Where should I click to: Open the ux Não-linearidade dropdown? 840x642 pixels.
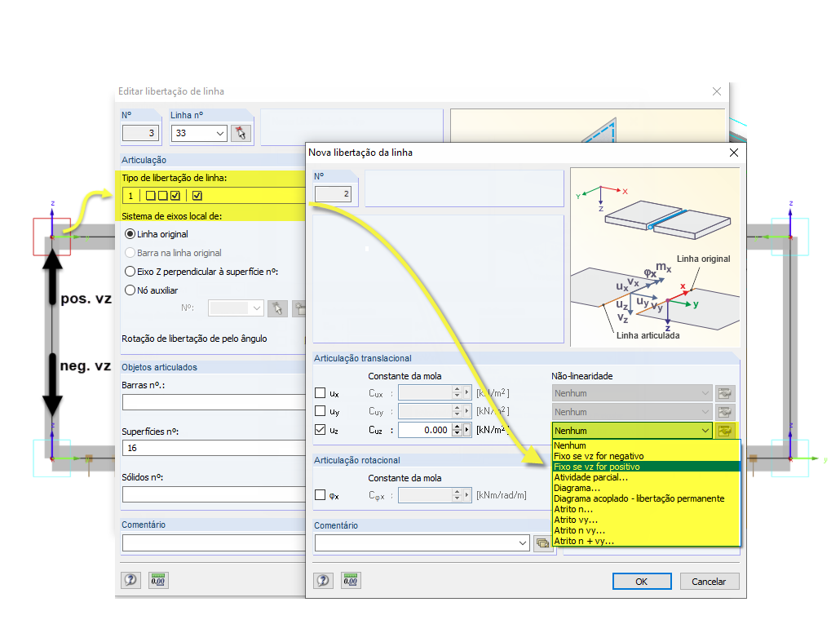point(705,393)
